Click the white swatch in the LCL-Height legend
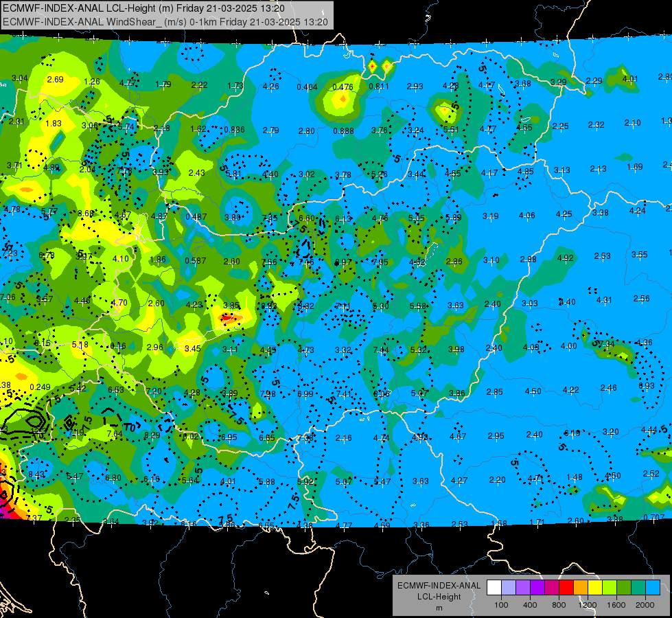Image resolution: width=672 pixels, height=618 pixels. click(x=494, y=588)
